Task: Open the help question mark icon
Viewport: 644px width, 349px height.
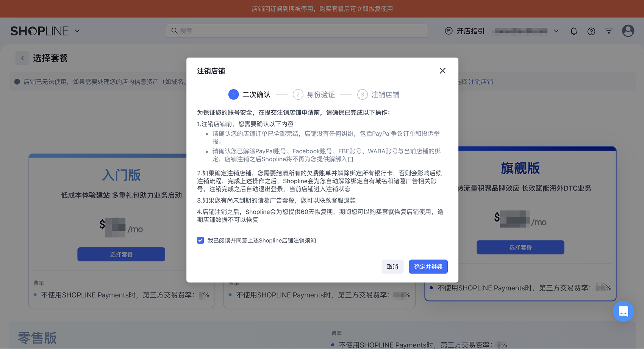Action: [591, 31]
